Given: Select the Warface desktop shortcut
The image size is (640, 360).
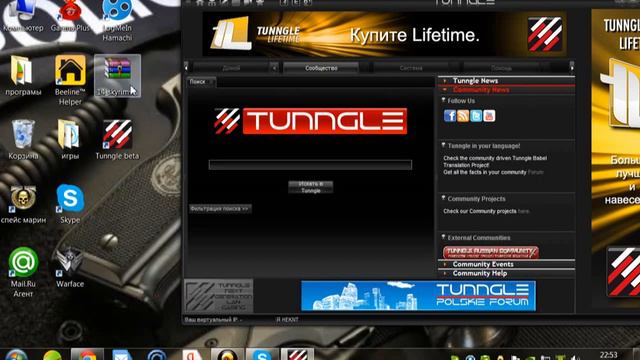Looking at the screenshot, I should tap(70, 267).
